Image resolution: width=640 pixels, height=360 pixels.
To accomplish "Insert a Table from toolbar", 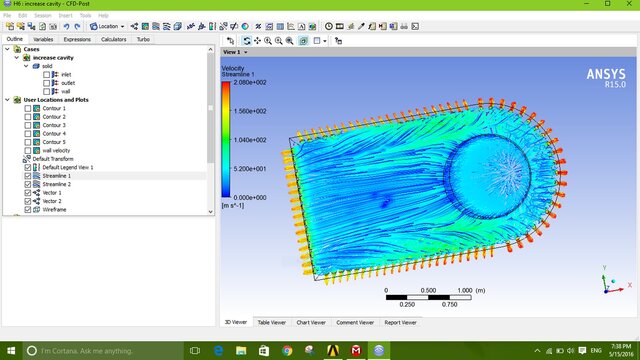I will coord(280,27).
